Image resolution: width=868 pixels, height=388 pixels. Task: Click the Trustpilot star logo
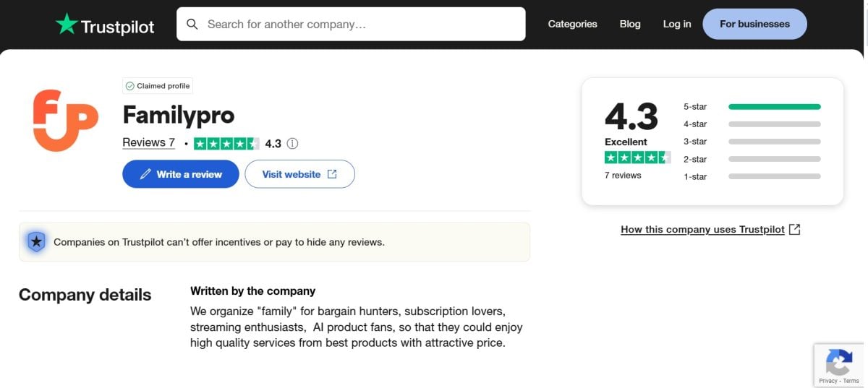(x=67, y=25)
